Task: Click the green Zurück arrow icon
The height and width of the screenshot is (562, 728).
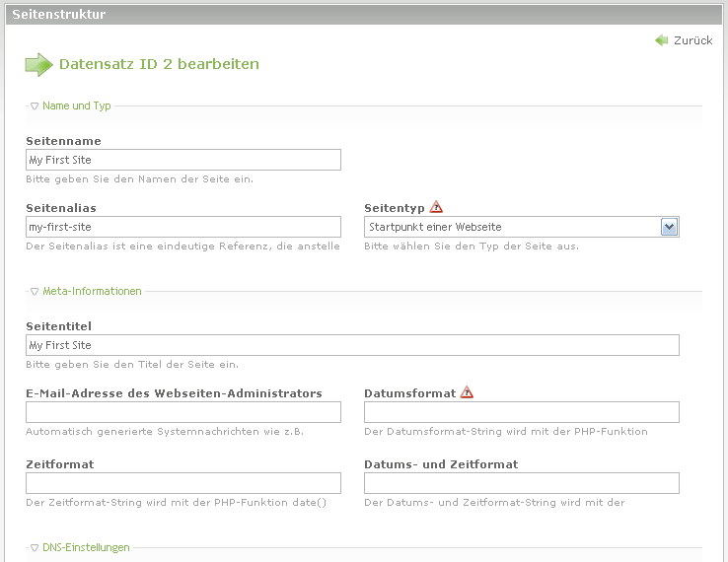Action: click(661, 40)
